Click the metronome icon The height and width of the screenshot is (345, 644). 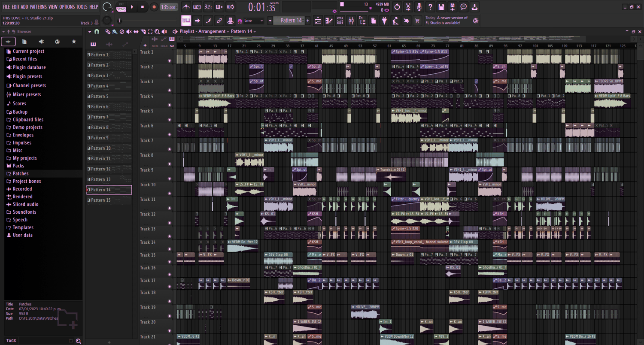(x=186, y=7)
